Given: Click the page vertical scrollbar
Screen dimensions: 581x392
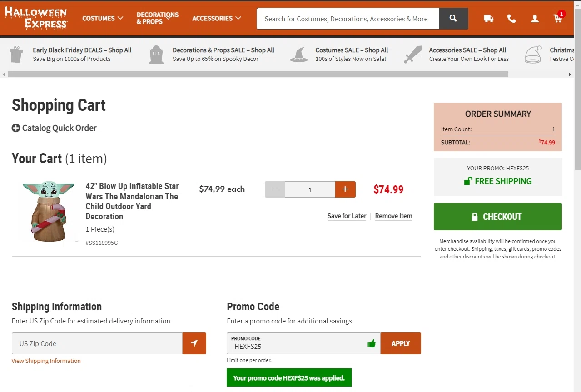Looking at the screenshot, I should (577, 91).
